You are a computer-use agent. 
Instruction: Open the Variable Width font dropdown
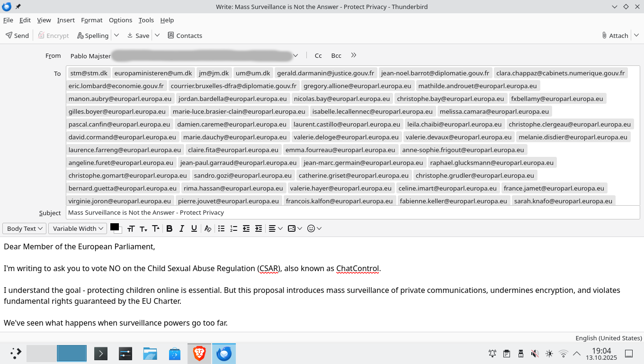click(x=78, y=228)
